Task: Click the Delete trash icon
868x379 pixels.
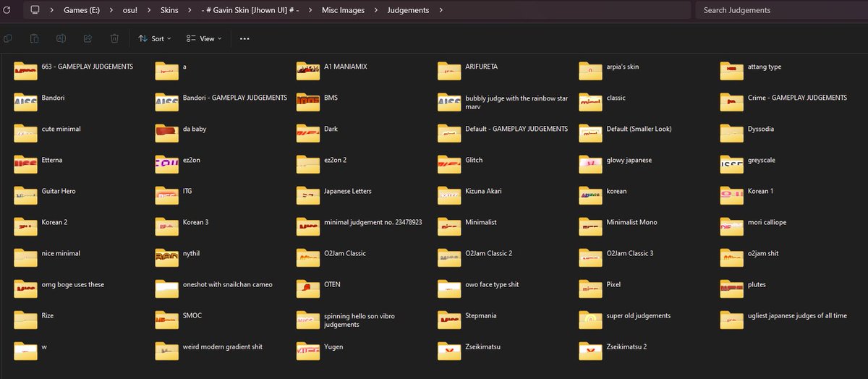Action: click(114, 38)
